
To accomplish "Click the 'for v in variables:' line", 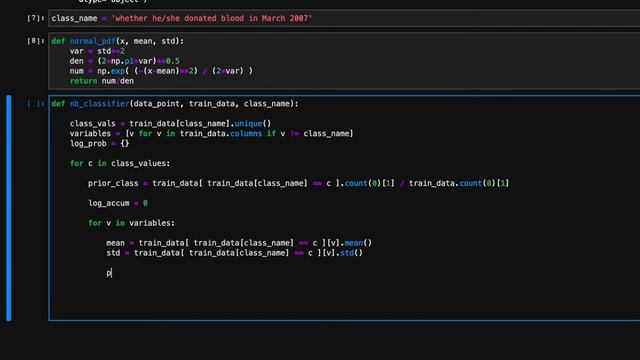I will 131,223.
